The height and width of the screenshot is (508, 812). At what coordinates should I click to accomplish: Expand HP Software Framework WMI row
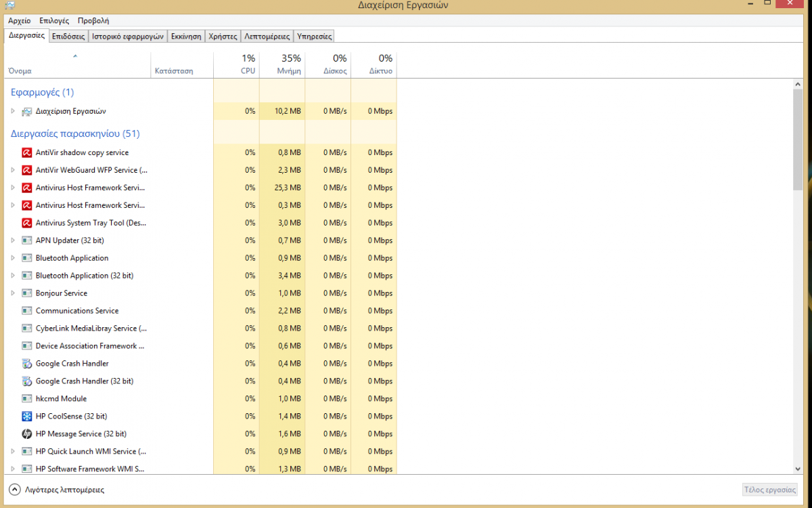13,469
